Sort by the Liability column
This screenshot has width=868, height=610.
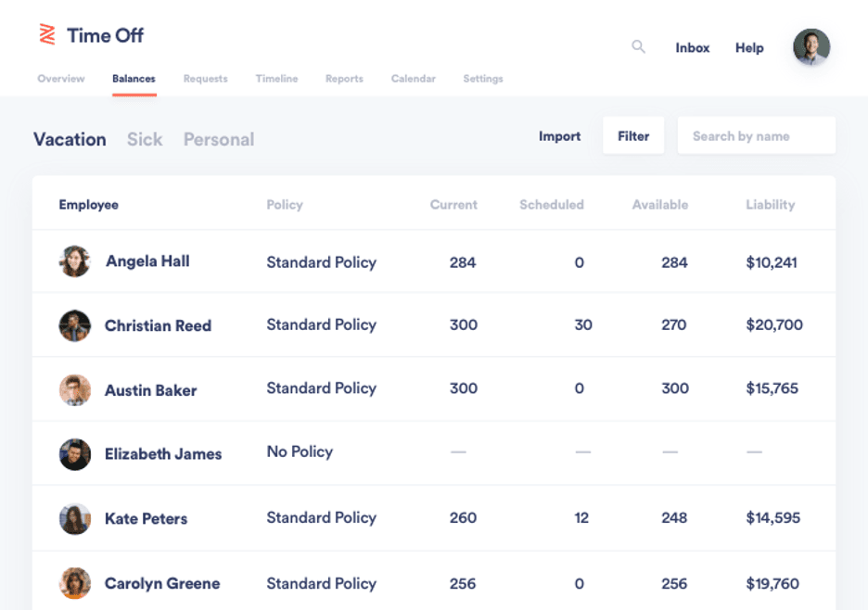click(x=771, y=204)
